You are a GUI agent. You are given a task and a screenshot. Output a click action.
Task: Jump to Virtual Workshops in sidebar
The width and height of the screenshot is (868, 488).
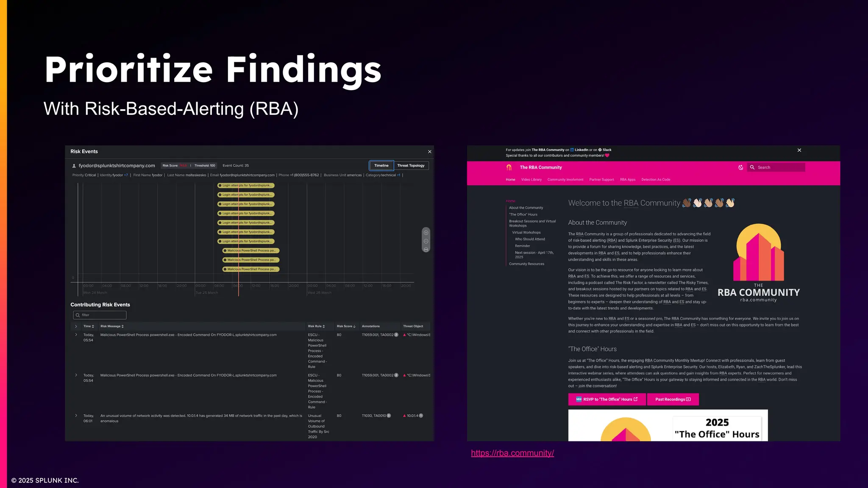point(526,233)
